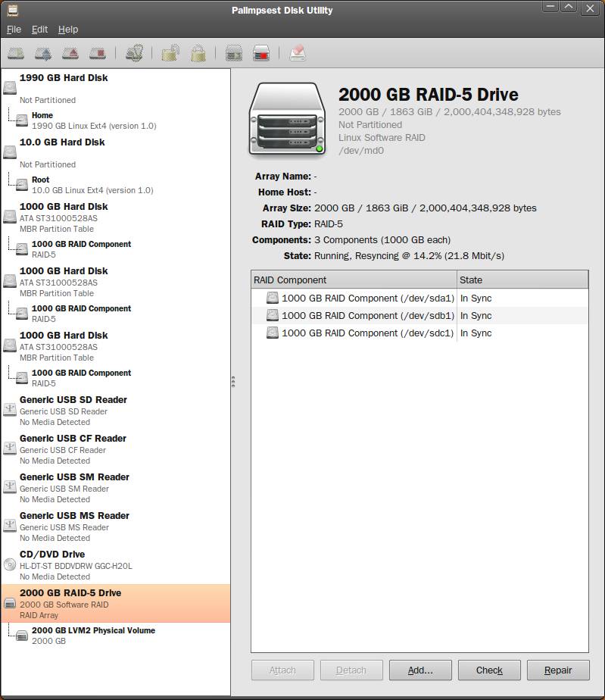Screen dimensions: 605x700
Task: Click the Unmount volume toolbar icon
Action: [x=43, y=54]
